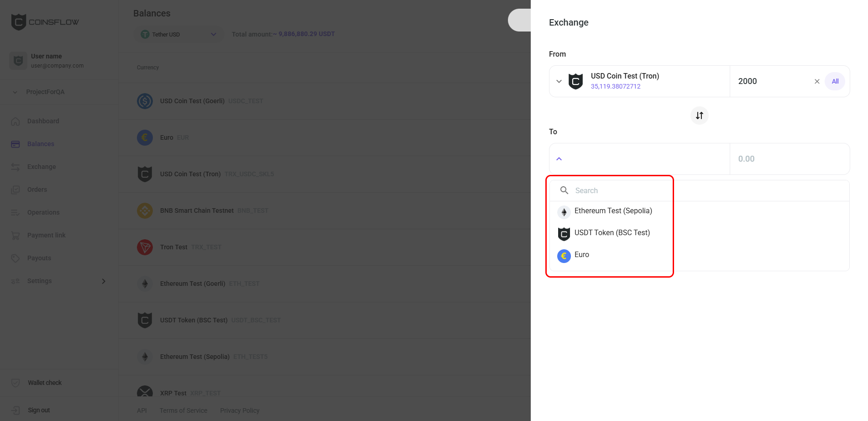Screen dimensions: 868x421
Task: Click the swap direction arrows in Exchange
Action: [699, 116]
